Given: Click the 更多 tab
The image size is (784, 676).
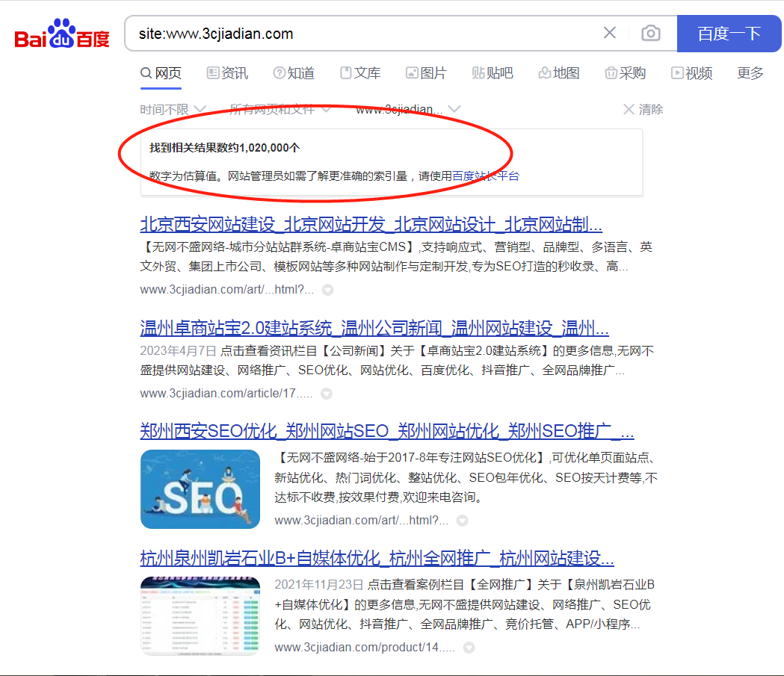Looking at the screenshot, I should tap(750, 73).
